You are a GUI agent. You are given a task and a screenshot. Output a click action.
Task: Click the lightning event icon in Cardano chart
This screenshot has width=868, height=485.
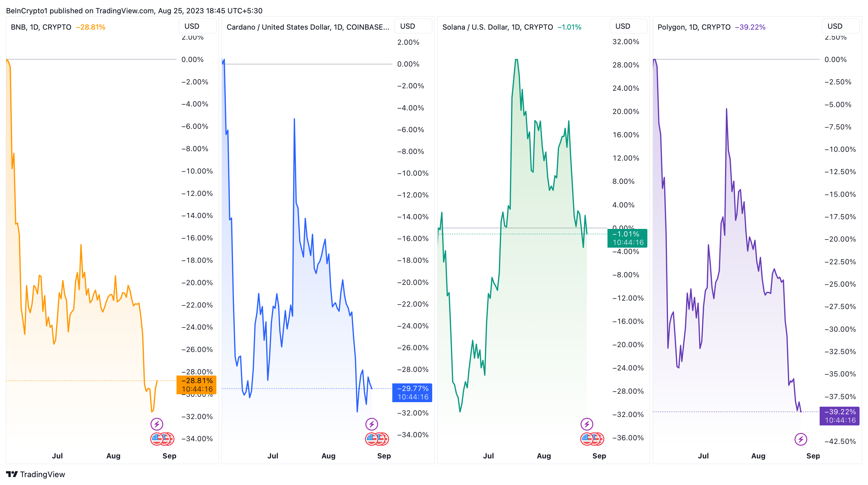(372, 424)
